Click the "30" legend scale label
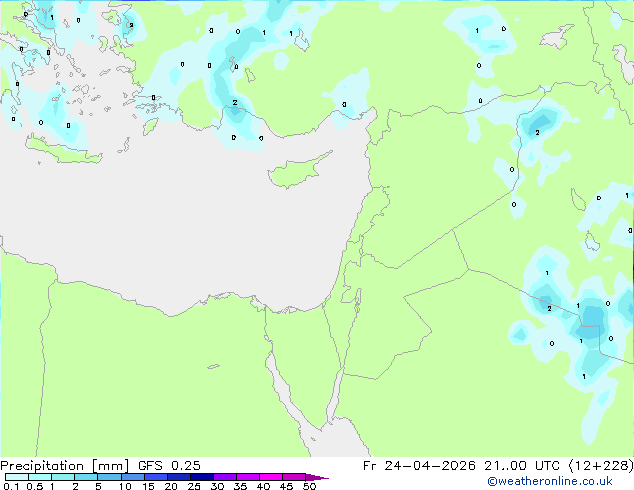The width and height of the screenshot is (634, 490). [217, 486]
